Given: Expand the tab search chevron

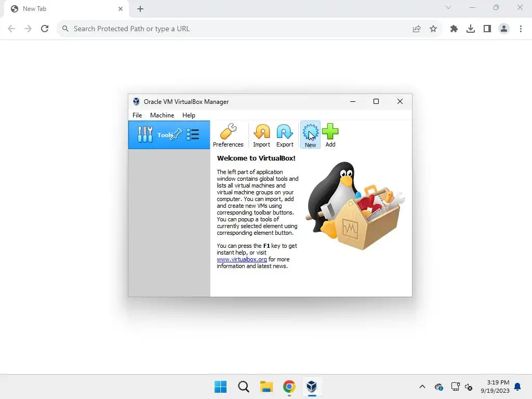Looking at the screenshot, I should [x=448, y=7].
